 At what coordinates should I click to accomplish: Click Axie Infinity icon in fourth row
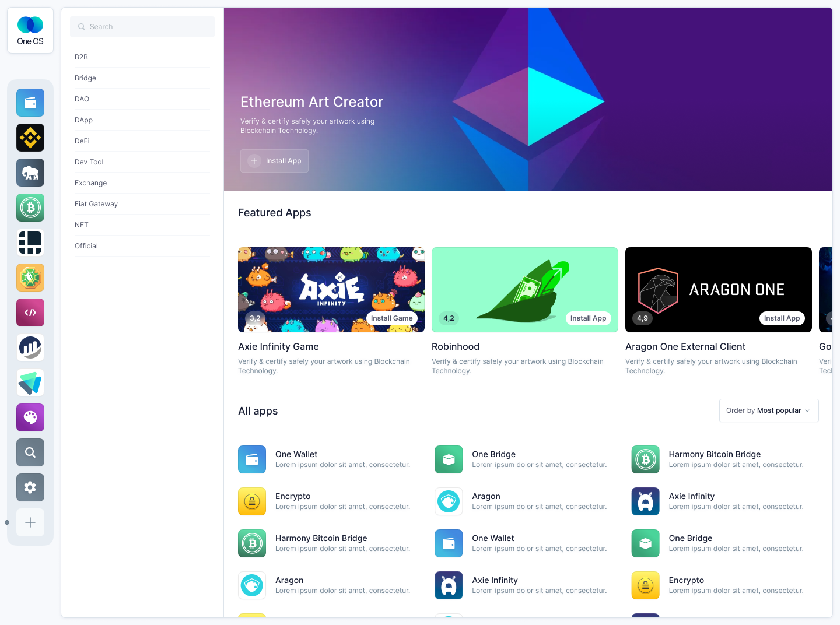[449, 585]
